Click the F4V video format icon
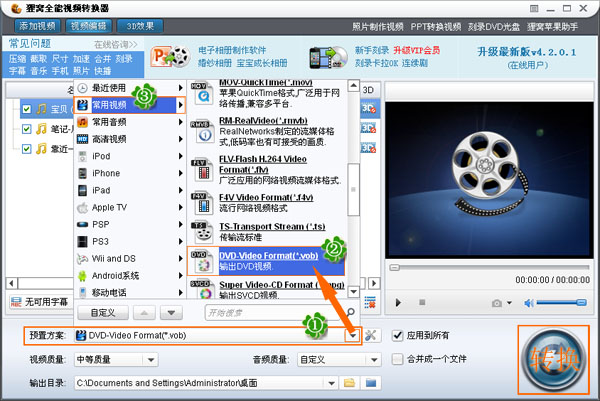This screenshot has height=401, width=600. (202, 203)
